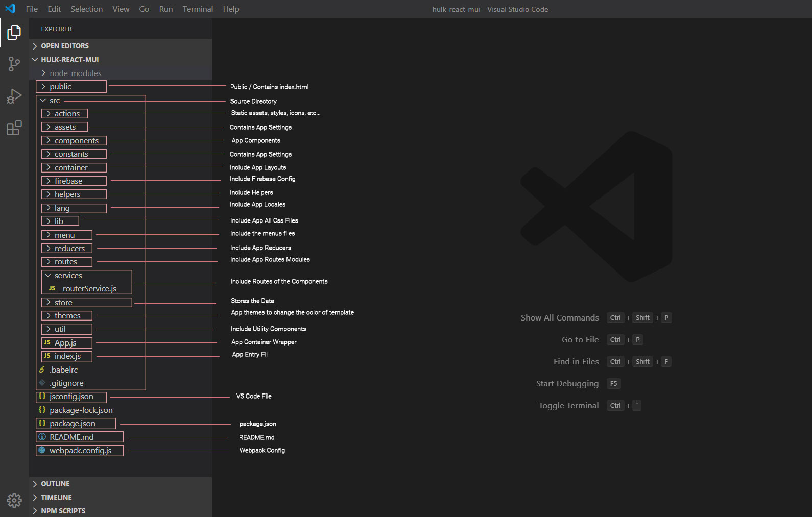Collapse the services folder
The image size is (812, 517).
click(68, 276)
